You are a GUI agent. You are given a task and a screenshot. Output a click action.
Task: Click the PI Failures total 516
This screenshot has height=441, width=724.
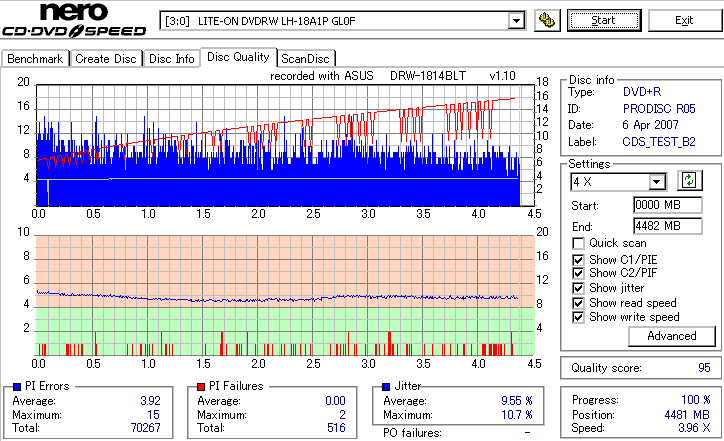tap(336, 428)
